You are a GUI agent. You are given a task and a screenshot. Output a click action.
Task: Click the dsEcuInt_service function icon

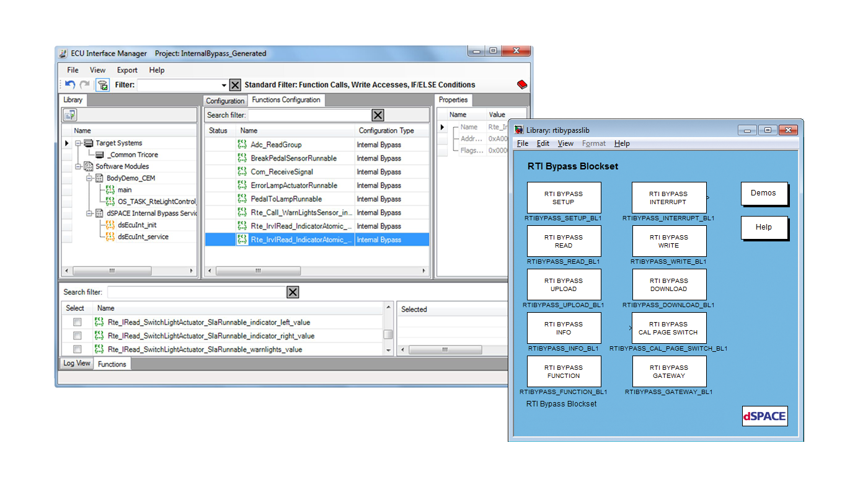point(110,236)
